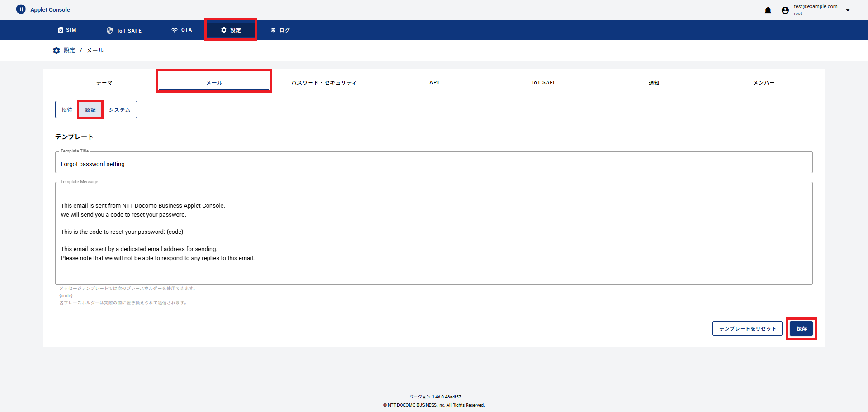Switch to the テーマ tab
The height and width of the screenshot is (412, 868).
[x=104, y=82]
